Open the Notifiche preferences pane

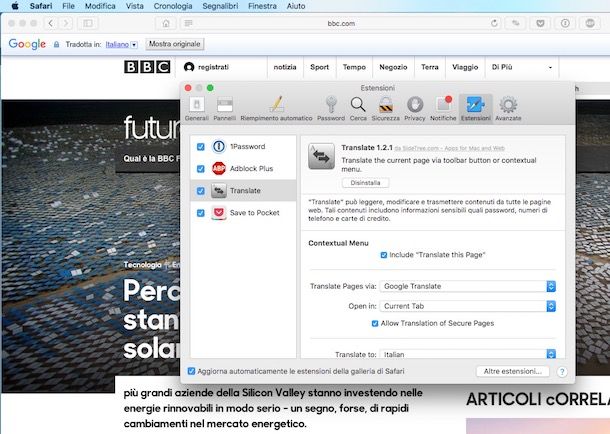[x=443, y=109]
